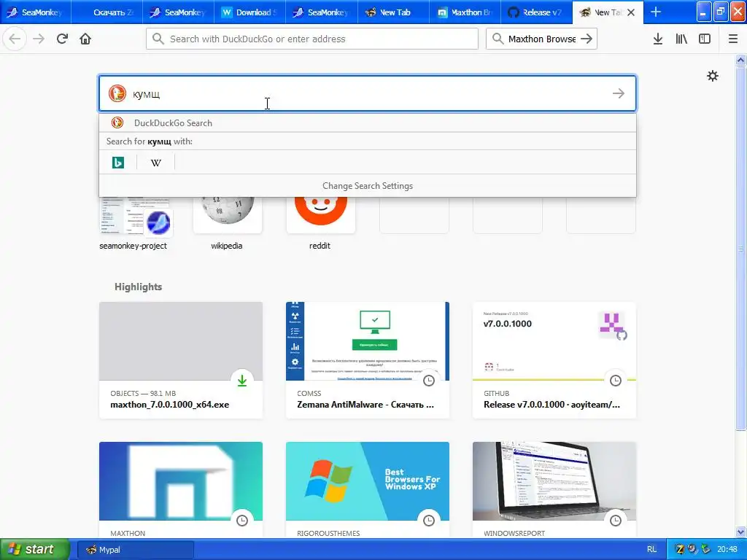Click the green download icon on maxthon card
The width and height of the screenshot is (747, 560).
(x=242, y=381)
